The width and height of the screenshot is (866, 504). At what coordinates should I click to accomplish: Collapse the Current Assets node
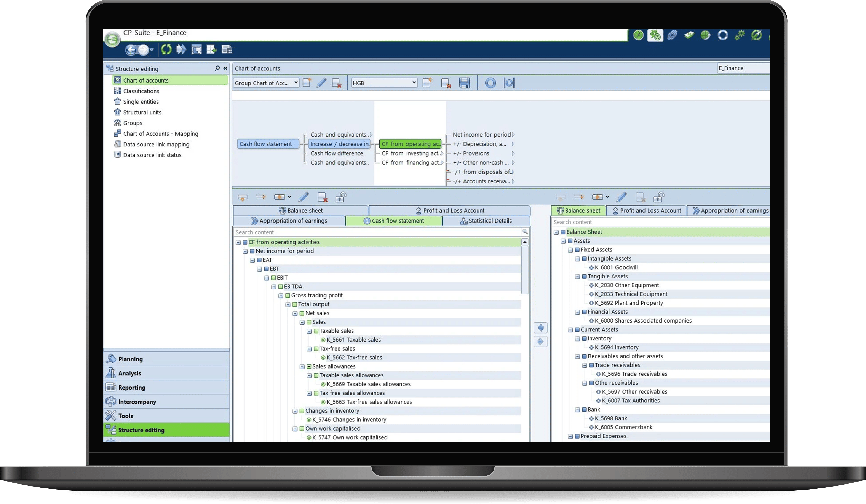(570, 330)
